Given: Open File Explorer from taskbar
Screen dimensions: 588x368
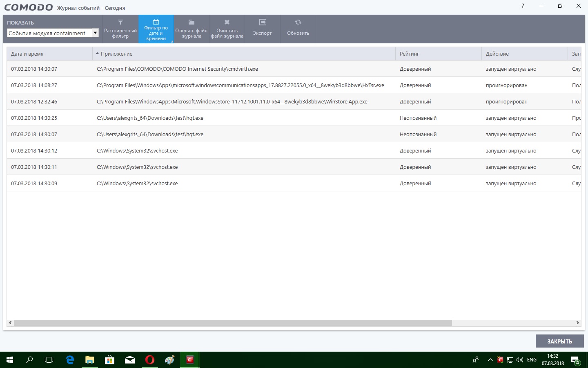Looking at the screenshot, I should (89, 360).
